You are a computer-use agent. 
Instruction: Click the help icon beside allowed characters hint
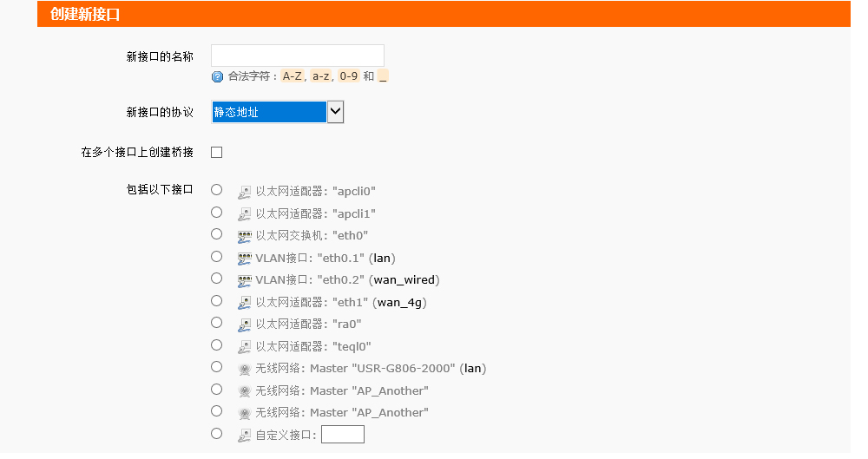(x=217, y=76)
